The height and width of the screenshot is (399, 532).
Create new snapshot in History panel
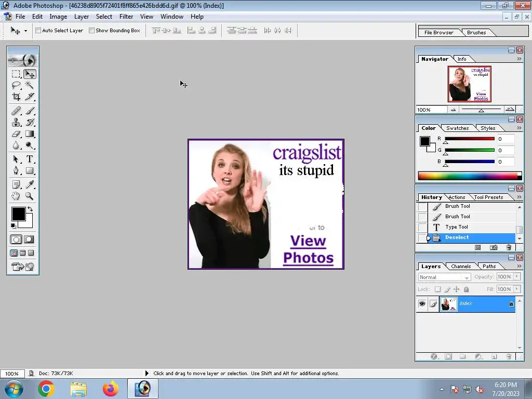click(494, 247)
